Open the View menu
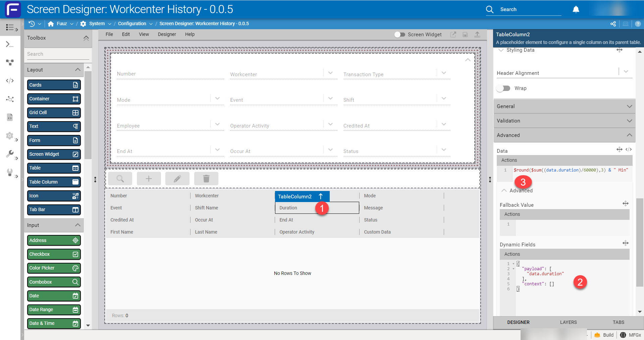Screen dimensions: 644x340 pos(144,34)
